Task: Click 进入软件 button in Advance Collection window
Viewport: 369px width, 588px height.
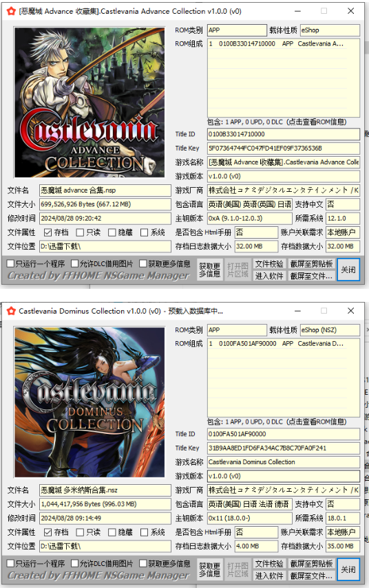Action: tap(269, 276)
